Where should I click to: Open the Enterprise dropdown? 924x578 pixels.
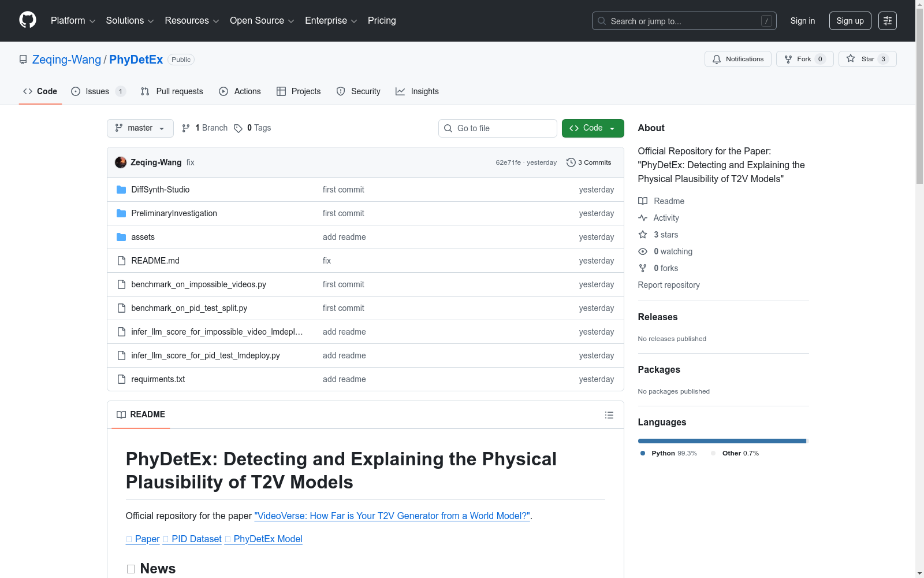(x=331, y=21)
